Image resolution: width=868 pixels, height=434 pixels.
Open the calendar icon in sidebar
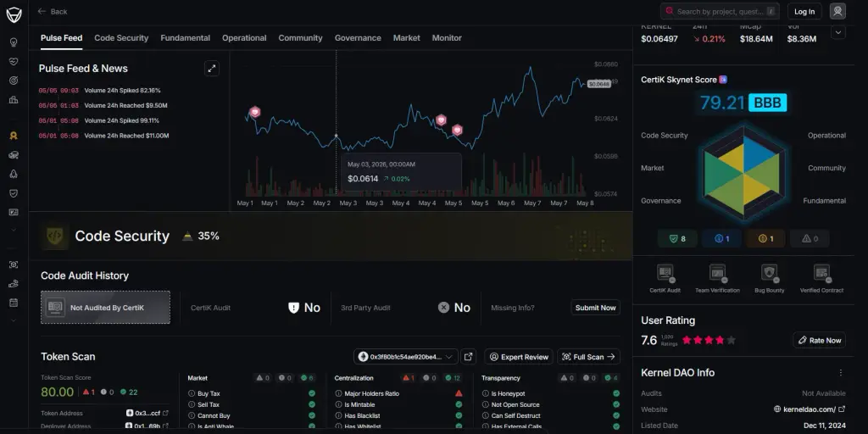[x=14, y=303]
